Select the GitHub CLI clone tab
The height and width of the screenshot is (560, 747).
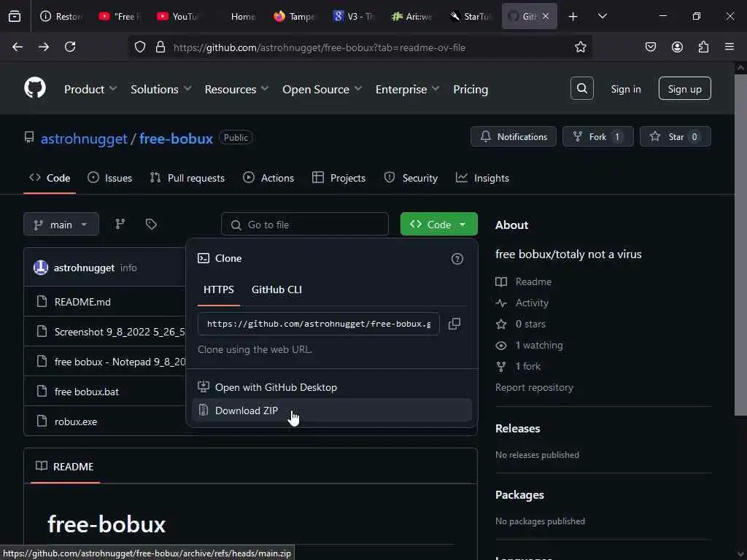pos(276,289)
